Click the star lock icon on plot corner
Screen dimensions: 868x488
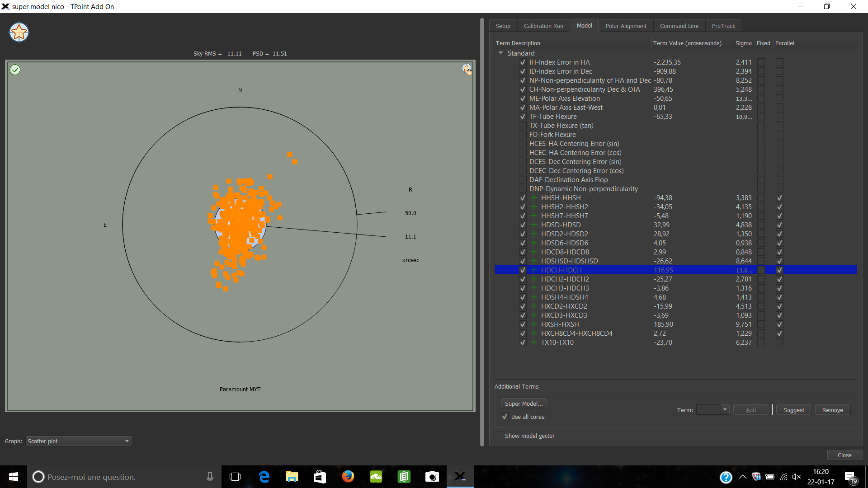coord(467,69)
